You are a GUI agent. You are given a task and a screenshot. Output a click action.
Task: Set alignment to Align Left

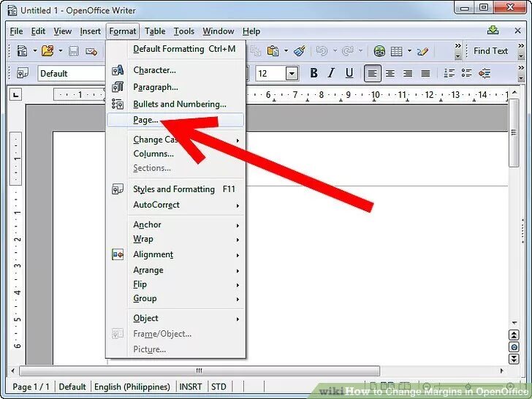point(372,73)
